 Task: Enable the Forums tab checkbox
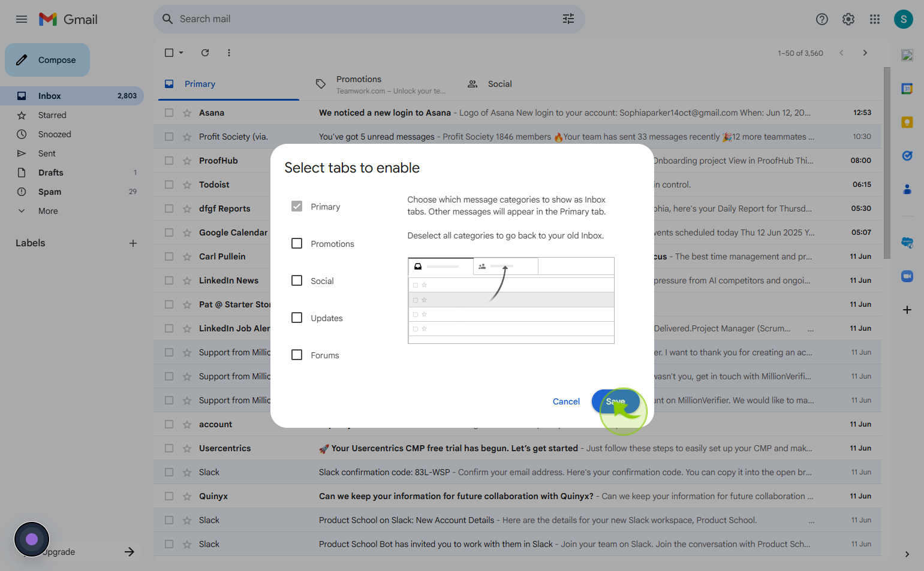click(297, 355)
